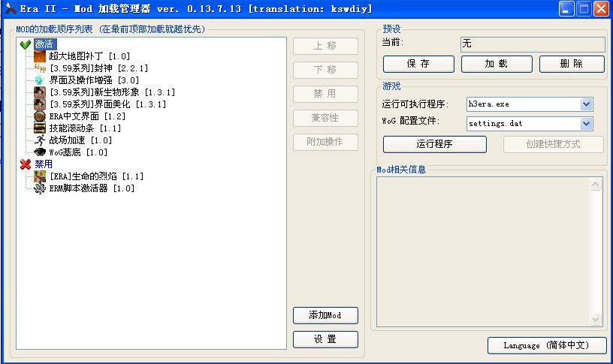Click the tools icon in the title bar
Image resolution: width=613 pixels, height=364 pixels.
(11, 8)
